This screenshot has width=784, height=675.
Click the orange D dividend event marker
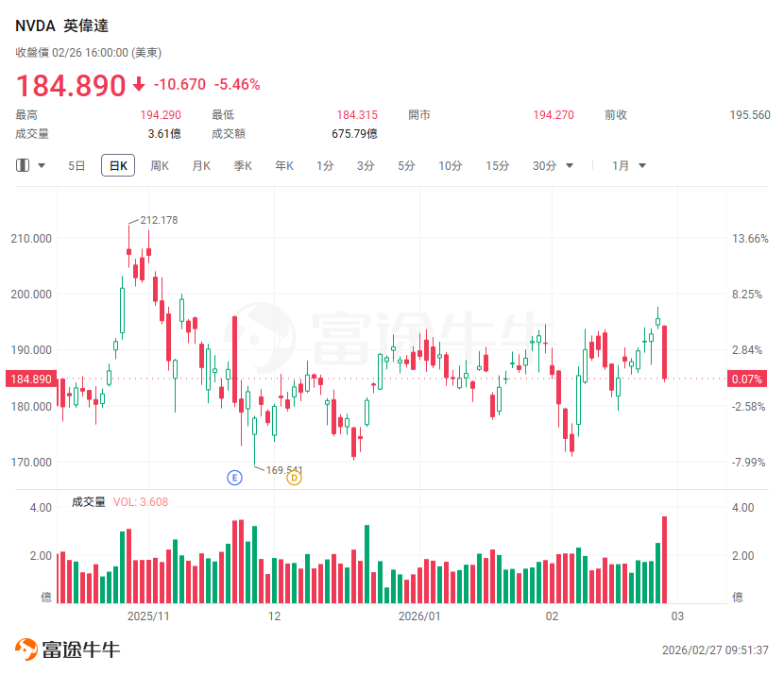coord(294,478)
